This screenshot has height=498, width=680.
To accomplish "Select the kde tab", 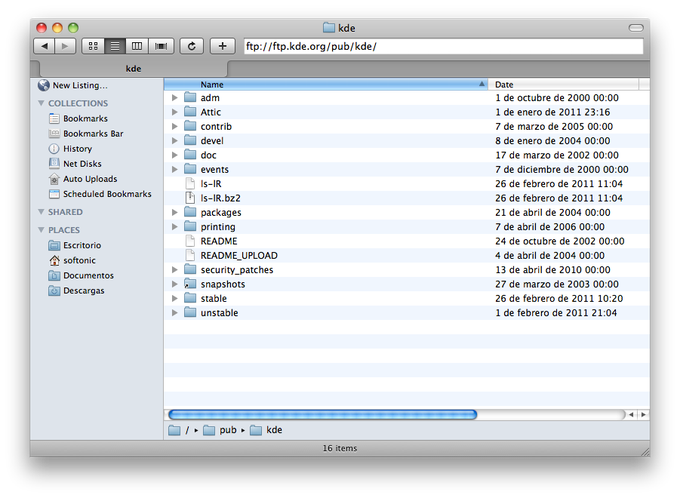I will click(x=133, y=69).
